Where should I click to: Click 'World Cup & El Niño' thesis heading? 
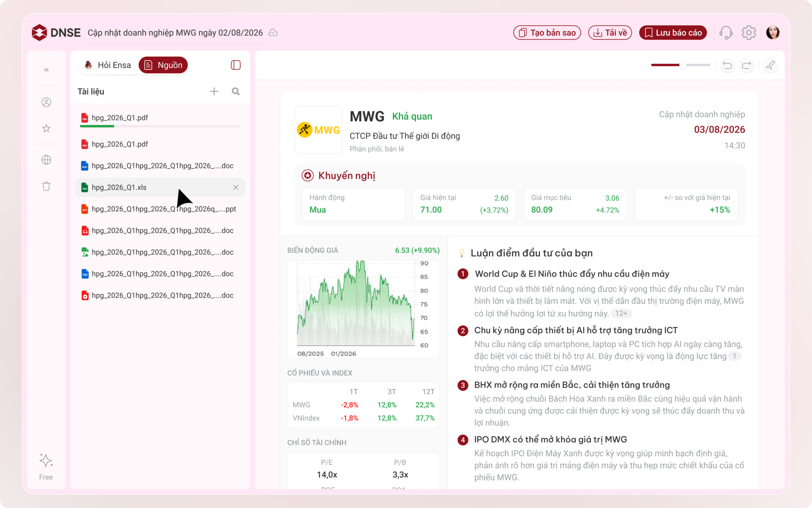click(x=572, y=274)
